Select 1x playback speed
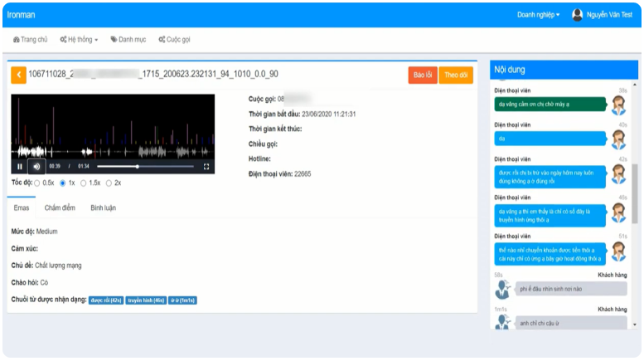 (62, 183)
